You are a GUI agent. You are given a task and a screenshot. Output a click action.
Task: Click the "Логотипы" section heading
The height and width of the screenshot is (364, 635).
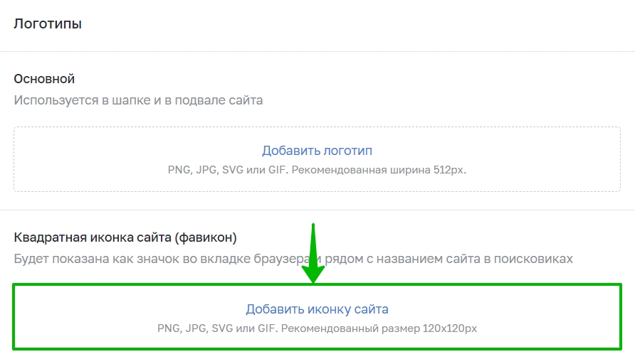pos(48,24)
